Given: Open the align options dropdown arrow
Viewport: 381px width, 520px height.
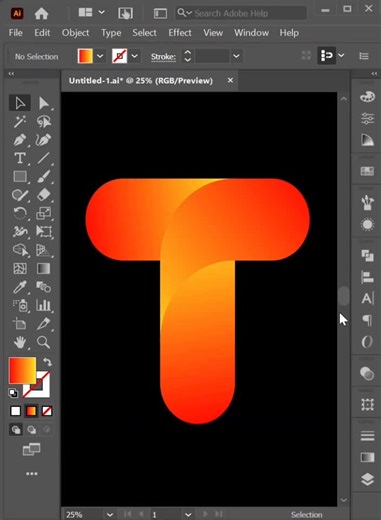Looking at the screenshot, I should (x=341, y=55).
